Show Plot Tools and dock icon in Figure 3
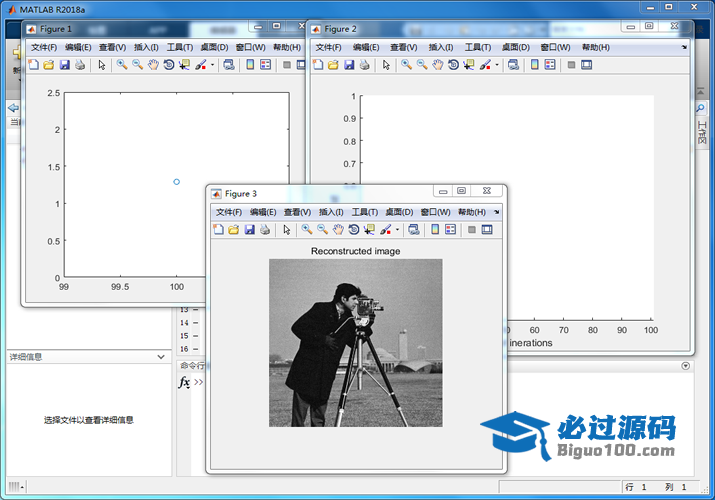This screenshot has width=715, height=500. tap(487, 229)
